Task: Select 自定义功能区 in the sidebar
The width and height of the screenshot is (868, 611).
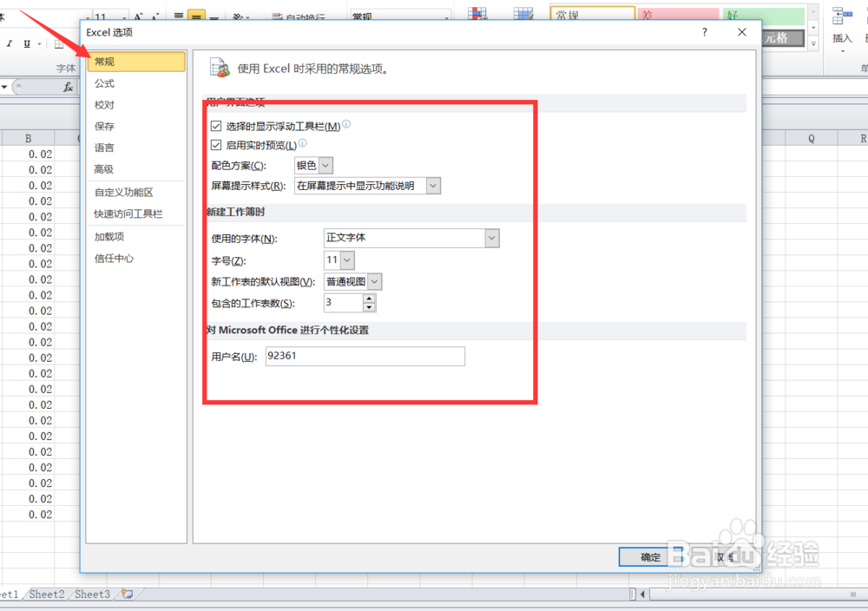Action: (x=123, y=192)
